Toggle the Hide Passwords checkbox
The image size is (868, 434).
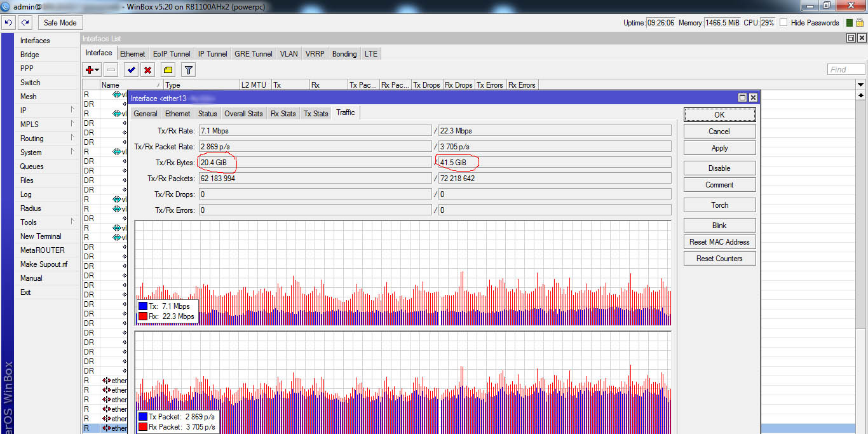point(783,22)
